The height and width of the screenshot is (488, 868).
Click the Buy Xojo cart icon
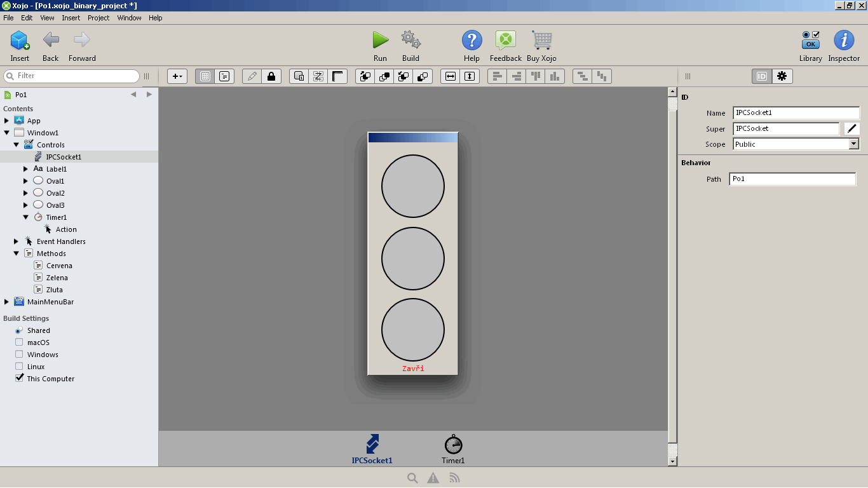tap(541, 41)
